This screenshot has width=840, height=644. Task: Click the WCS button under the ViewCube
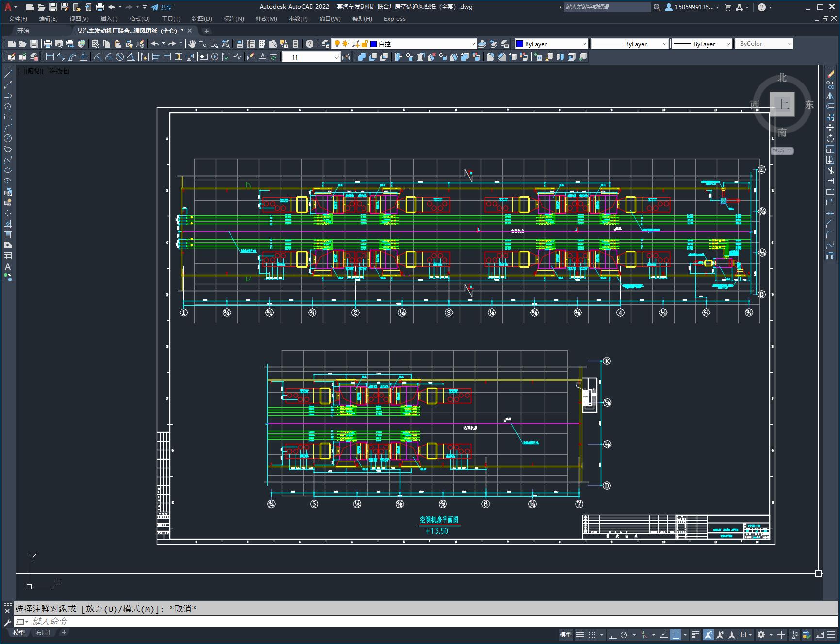[x=781, y=150]
